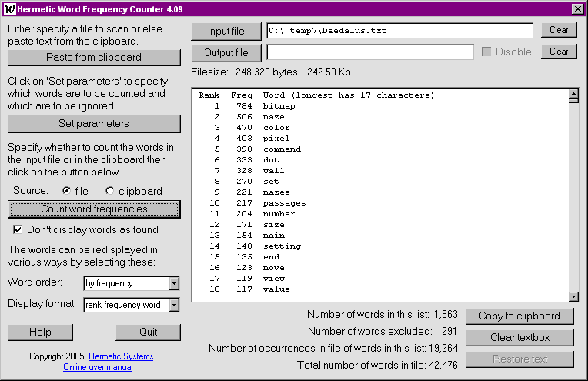Click the results scrollbar up arrow
Viewport: 588px width, 381px height.
point(573,93)
